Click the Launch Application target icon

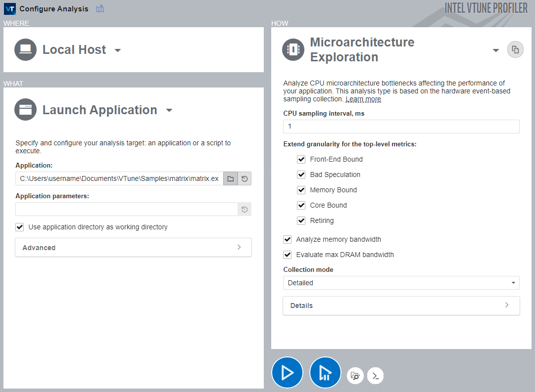click(25, 110)
